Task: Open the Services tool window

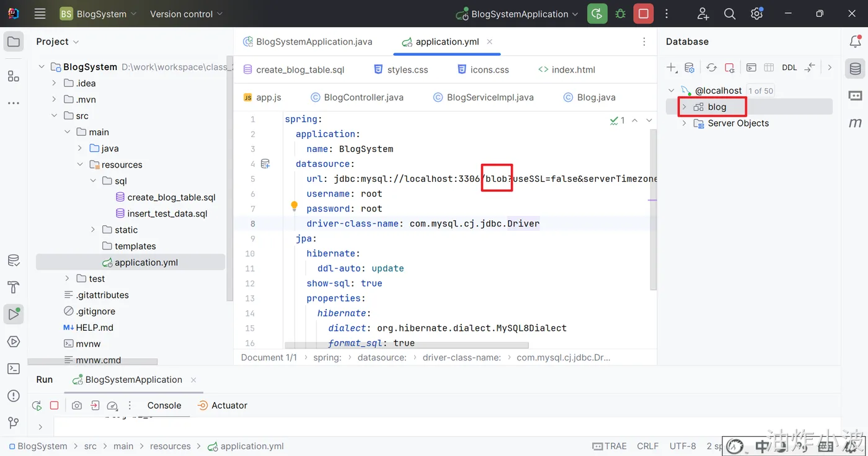Action: (x=14, y=341)
